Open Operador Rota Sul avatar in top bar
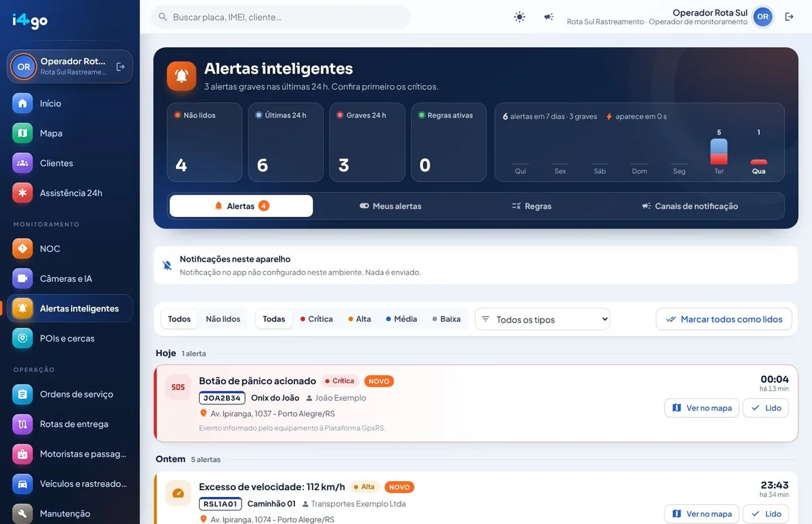Viewport: 812px width, 524px height. point(763,17)
